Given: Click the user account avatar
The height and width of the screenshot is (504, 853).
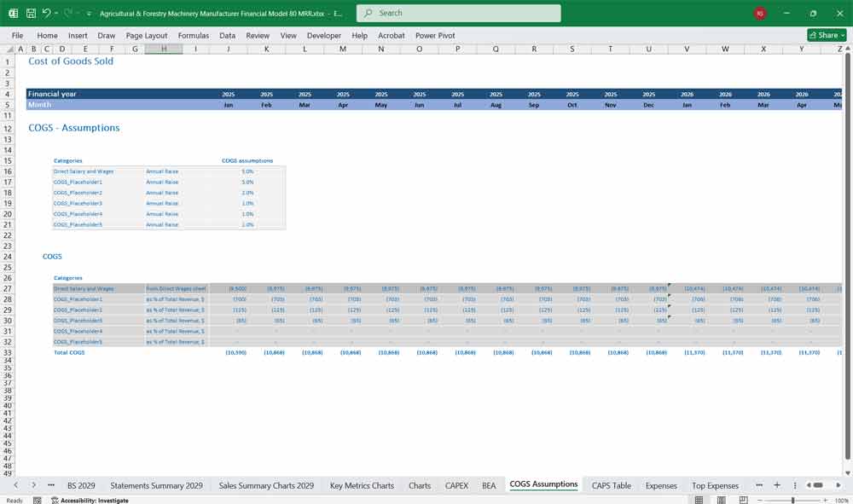Looking at the screenshot, I should pyautogui.click(x=760, y=14).
